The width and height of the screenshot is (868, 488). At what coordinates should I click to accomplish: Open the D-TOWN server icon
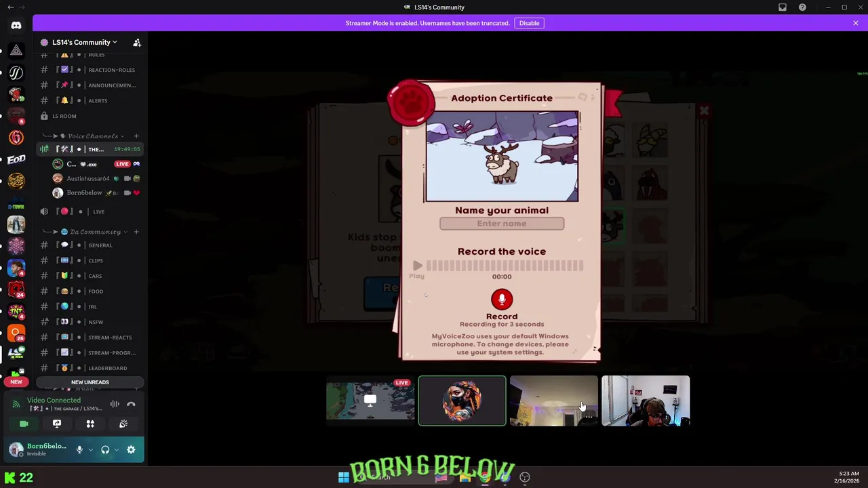(16, 203)
